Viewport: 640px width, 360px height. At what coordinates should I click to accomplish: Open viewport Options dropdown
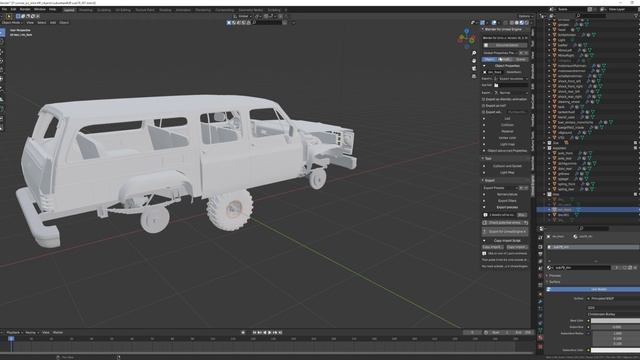coord(525,16)
